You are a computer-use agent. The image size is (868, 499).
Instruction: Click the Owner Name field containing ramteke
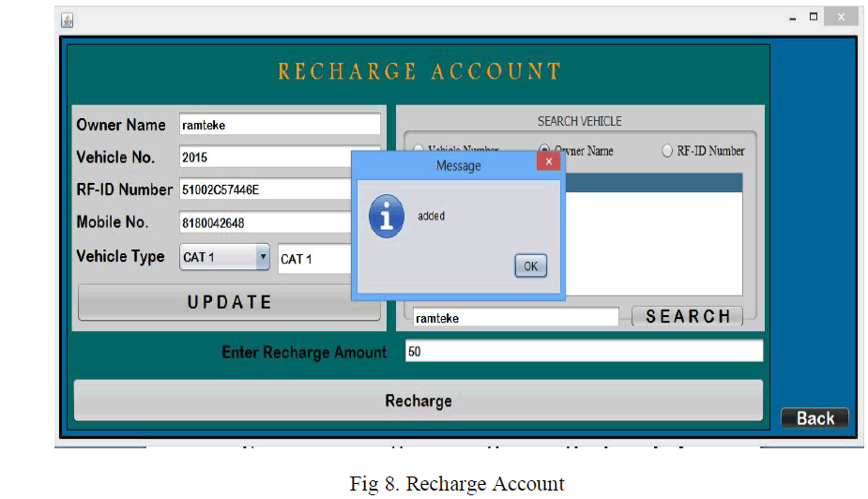(280, 125)
